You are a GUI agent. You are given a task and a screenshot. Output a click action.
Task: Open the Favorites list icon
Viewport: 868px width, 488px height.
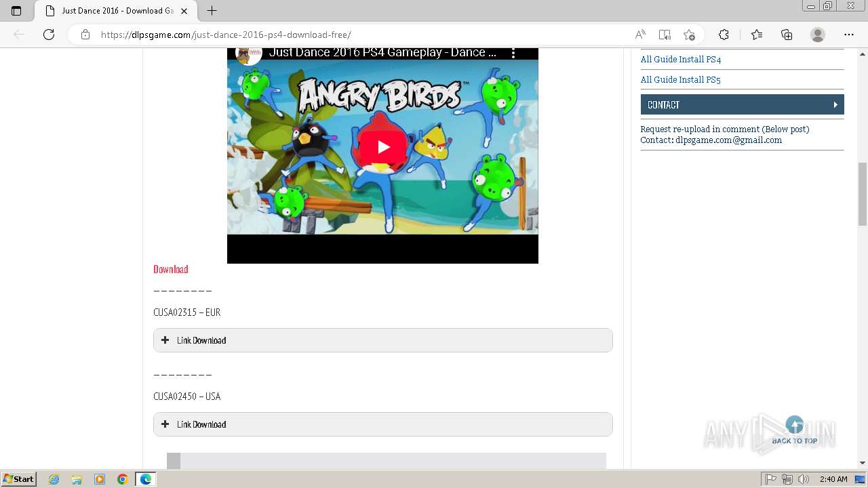pos(757,35)
